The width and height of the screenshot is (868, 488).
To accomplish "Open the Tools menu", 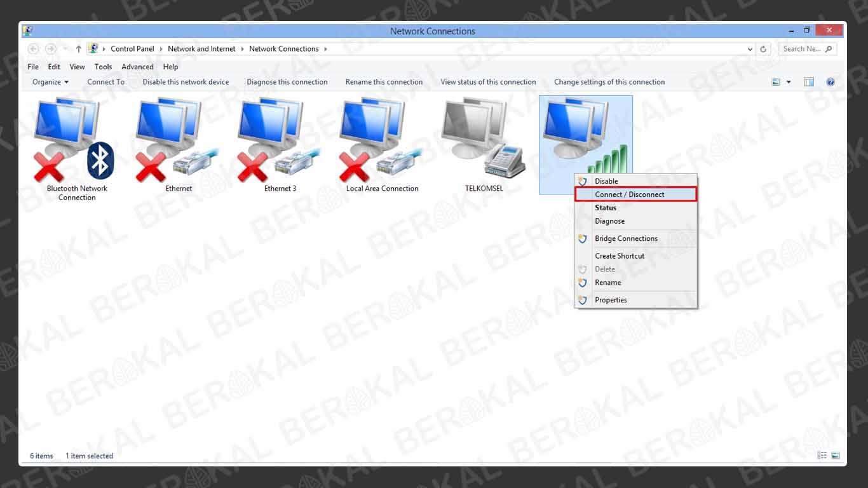I will (x=103, y=67).
